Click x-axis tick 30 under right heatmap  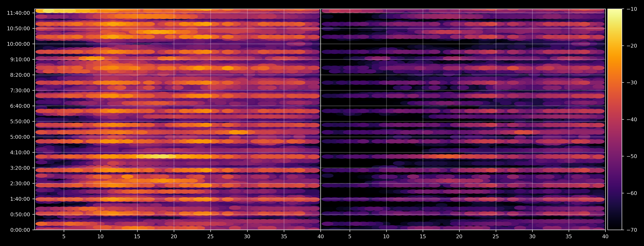[532, 236]
